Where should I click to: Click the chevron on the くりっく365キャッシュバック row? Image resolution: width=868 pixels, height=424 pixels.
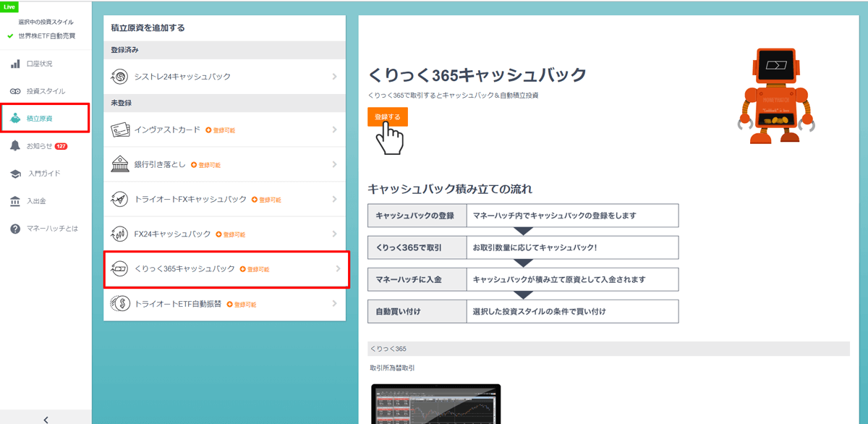[x=337, y=268]
